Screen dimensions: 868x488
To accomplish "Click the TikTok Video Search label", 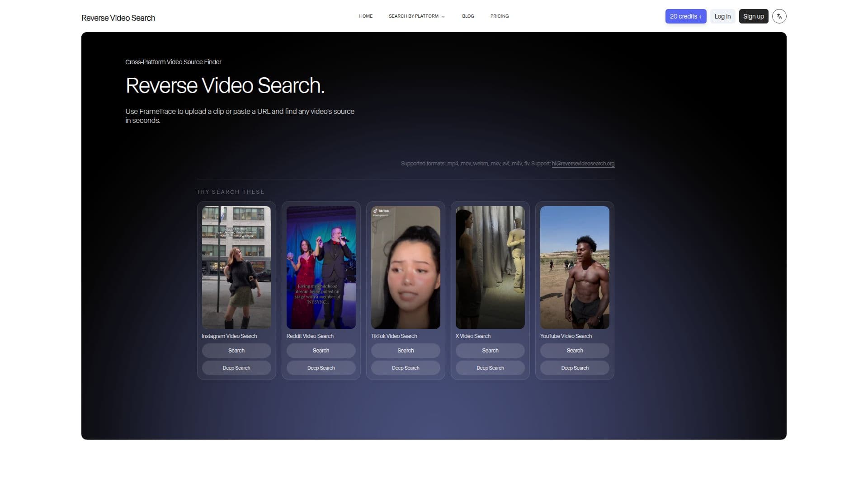I will [394, 336].
